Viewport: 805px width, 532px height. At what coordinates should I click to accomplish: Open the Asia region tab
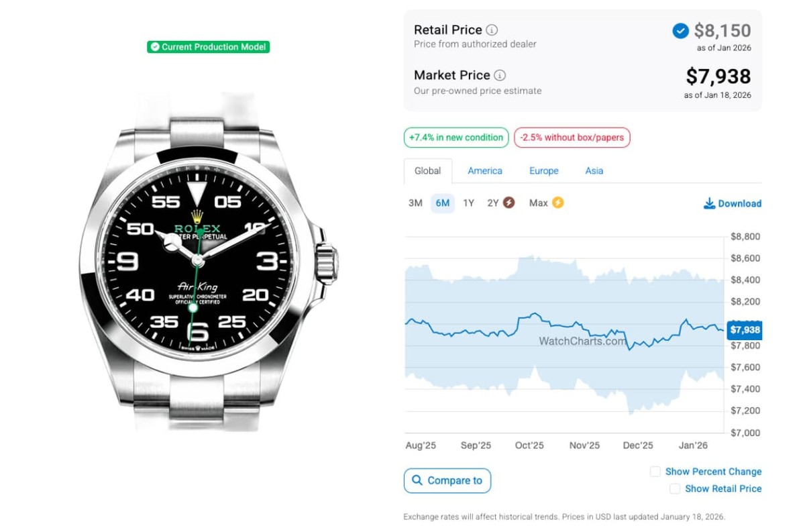[594, 171]
